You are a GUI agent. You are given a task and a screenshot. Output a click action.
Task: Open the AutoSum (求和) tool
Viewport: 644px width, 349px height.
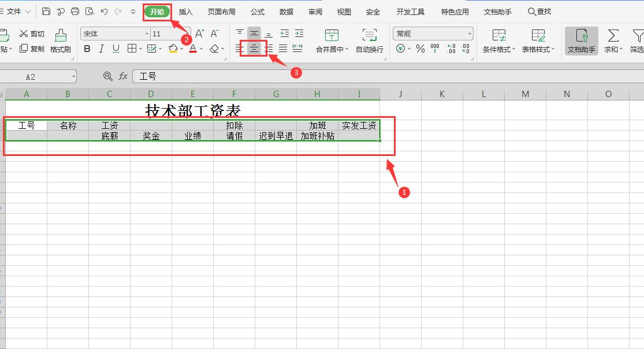614,41
